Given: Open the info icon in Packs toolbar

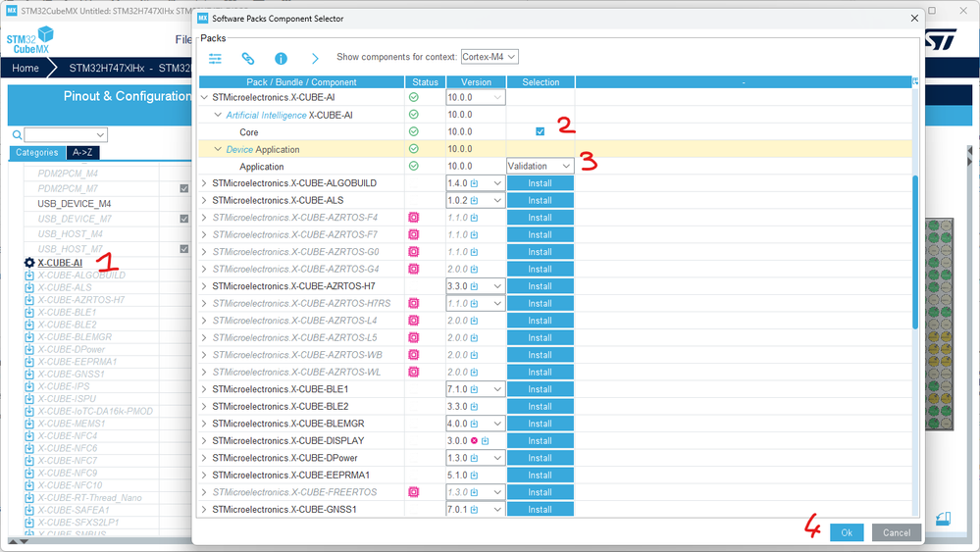Looking at the screenshot, I should tap(282, 59).
